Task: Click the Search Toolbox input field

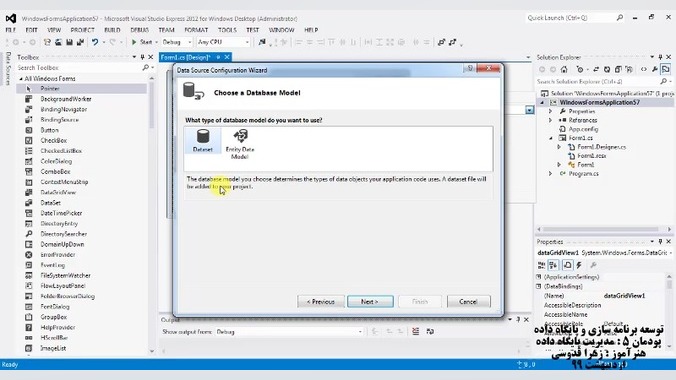Action: pyautogui.click(x=79, y=68)
